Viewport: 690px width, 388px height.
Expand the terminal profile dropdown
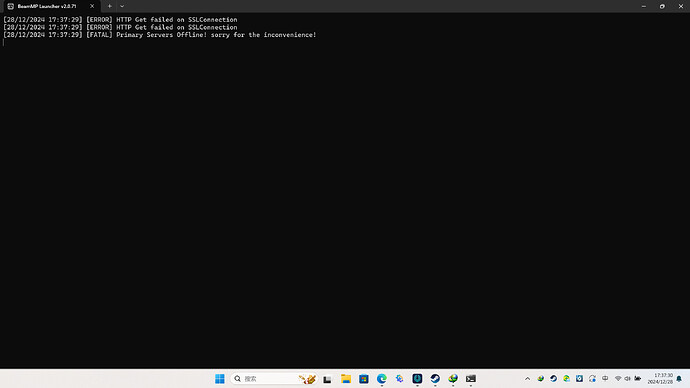[122, 7]
